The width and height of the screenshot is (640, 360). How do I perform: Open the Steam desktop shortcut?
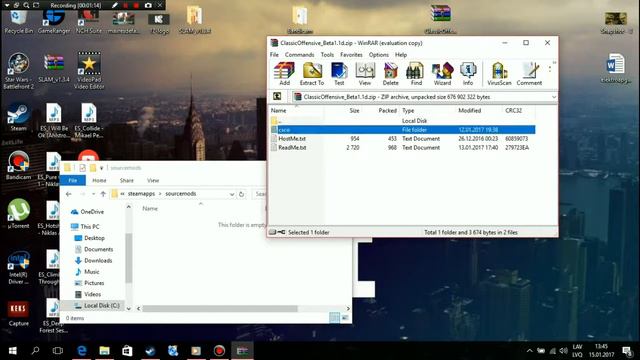point(18,118)
